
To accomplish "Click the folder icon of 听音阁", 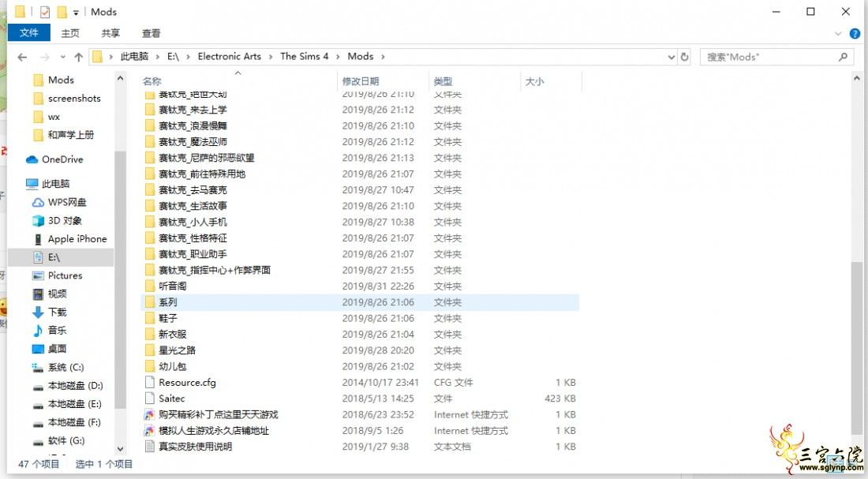I will [x=149, y=286].
